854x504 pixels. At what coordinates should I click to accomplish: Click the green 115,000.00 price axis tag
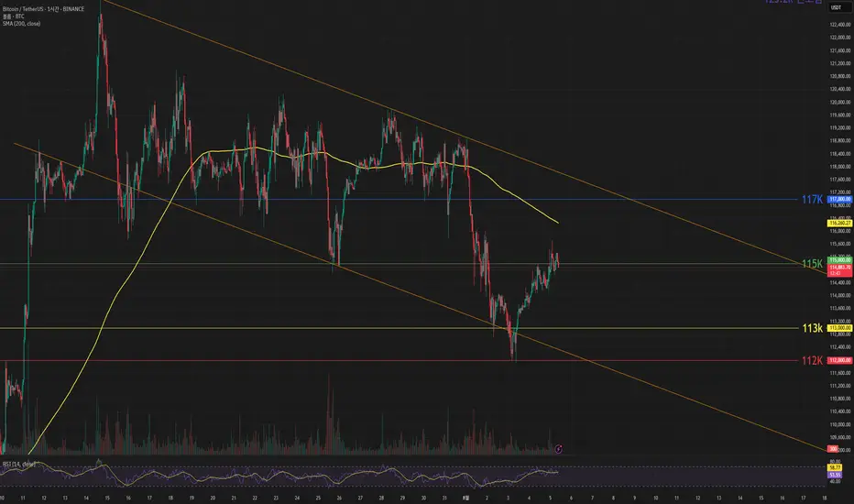840,260
